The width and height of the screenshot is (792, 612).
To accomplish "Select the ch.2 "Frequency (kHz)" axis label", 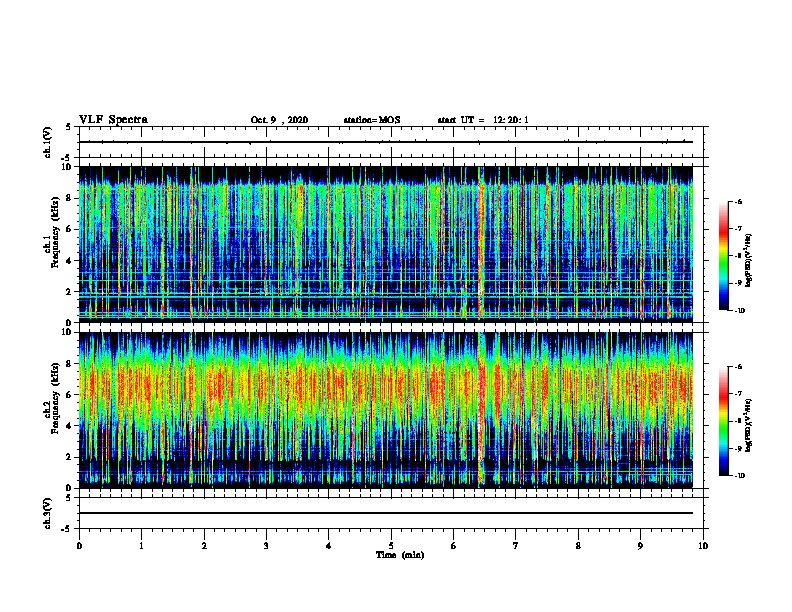I will click(55, 398).
